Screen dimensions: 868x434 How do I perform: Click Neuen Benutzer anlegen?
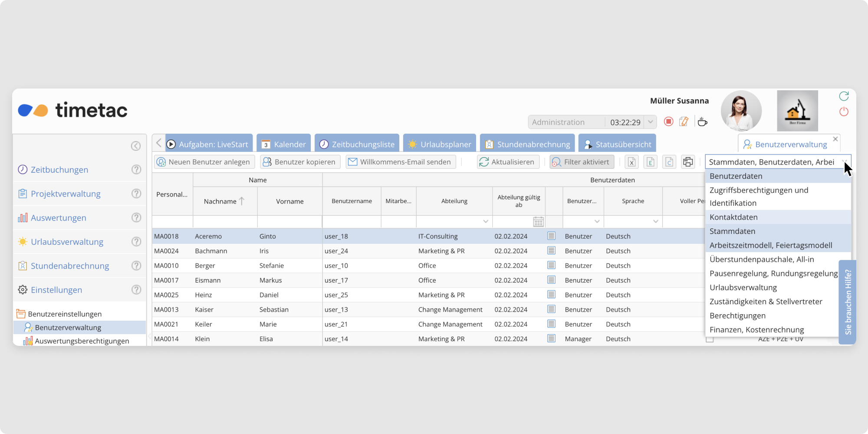204,162
